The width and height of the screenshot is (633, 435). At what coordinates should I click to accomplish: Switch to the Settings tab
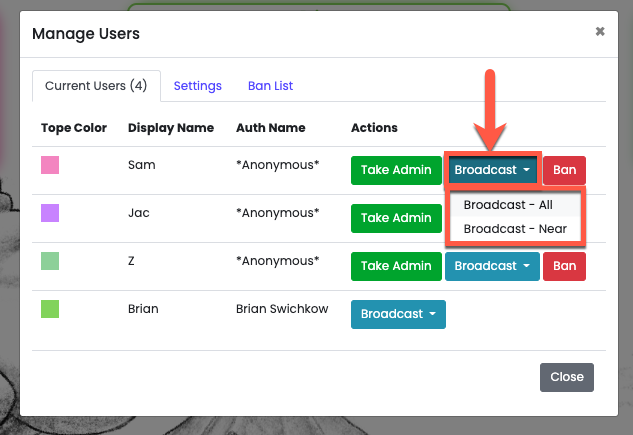coord(197,86)
